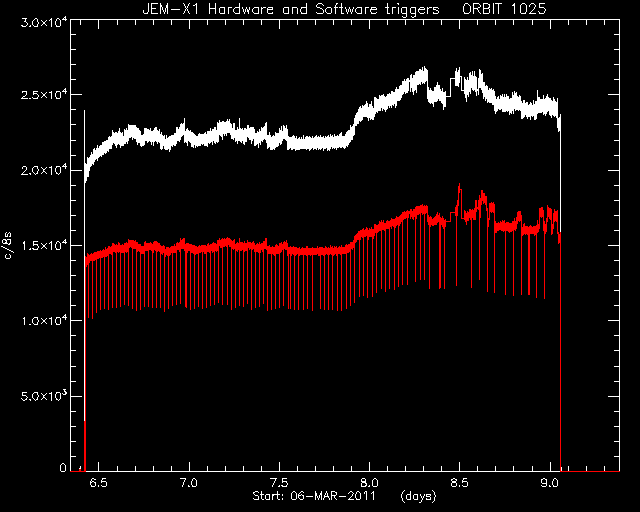This screenshot has width=640, height=512.
Task: Click the 9.0 x-axis tick label
Action: tap(549, 483)
